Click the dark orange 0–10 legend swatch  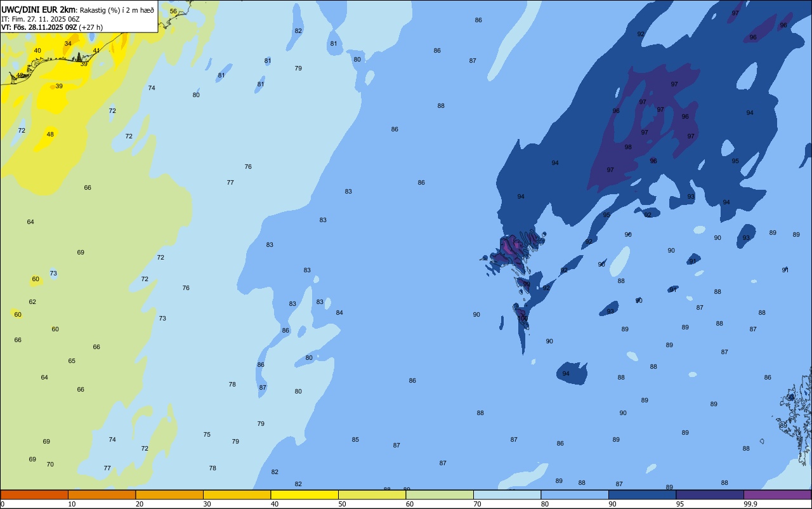[x=34, y=494]
